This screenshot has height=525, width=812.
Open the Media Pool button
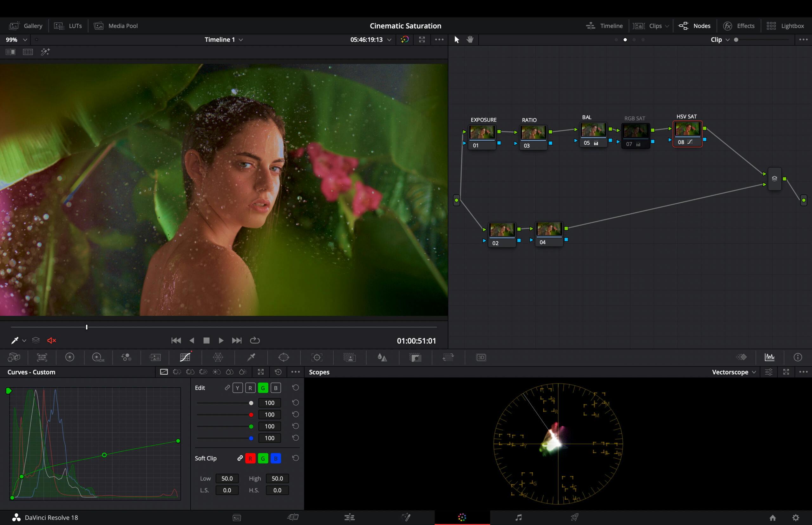pyautogui.click(x=116, y=26)
